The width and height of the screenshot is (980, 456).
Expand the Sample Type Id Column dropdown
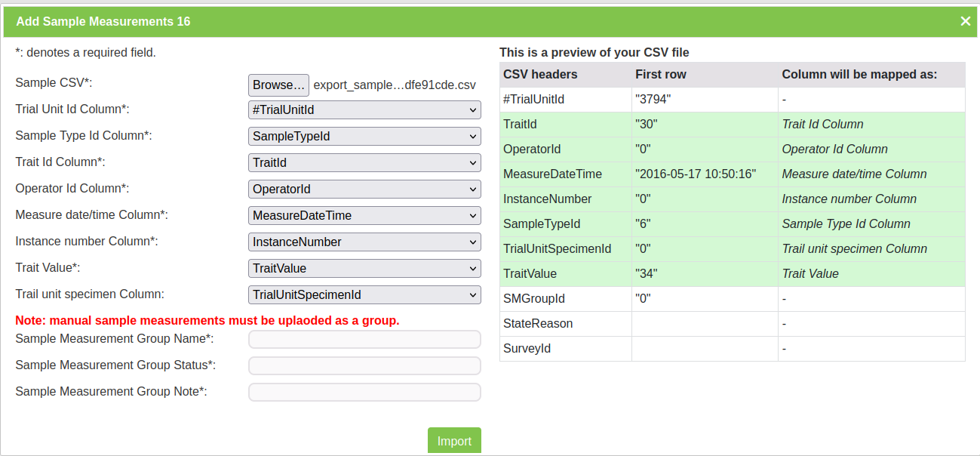pos(364,137)
